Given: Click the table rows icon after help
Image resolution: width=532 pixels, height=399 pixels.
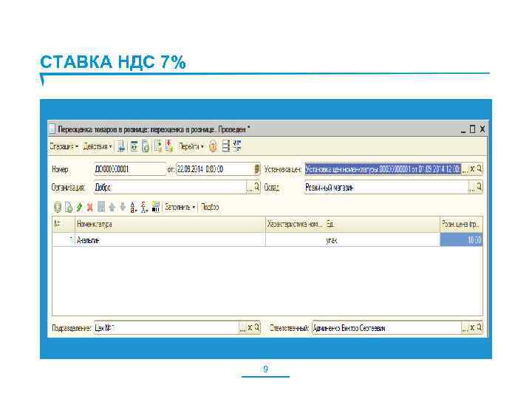Looking at the screenshot, I should pos(226,146).
